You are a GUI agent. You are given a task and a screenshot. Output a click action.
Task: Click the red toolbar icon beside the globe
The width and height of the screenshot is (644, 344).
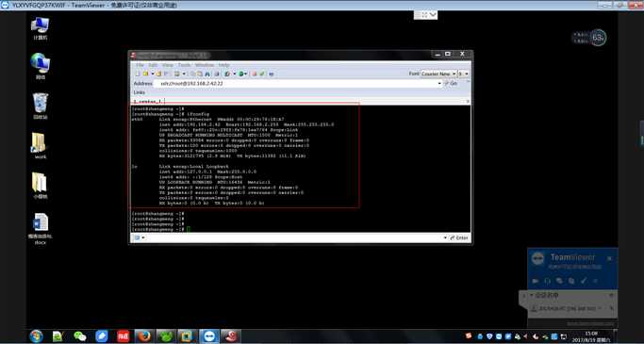tap(255, 74)
